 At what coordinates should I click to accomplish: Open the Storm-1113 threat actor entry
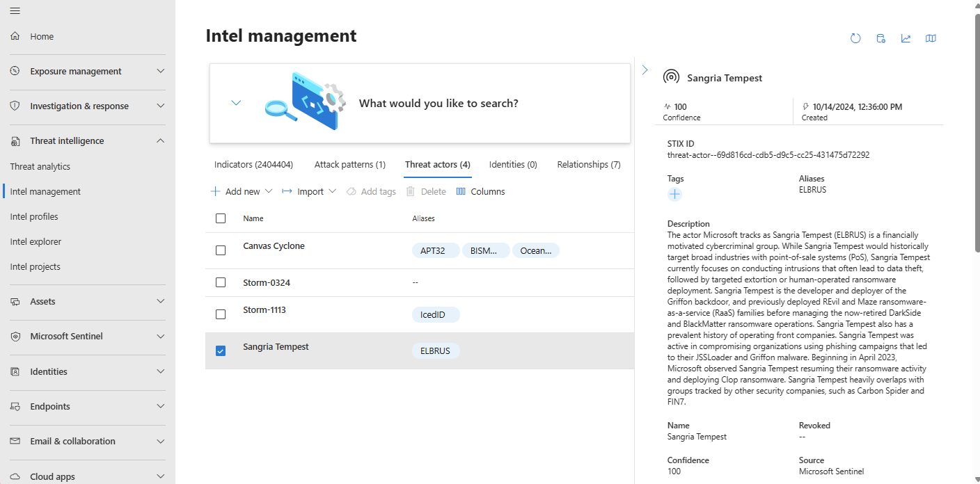tap(264, 310)
